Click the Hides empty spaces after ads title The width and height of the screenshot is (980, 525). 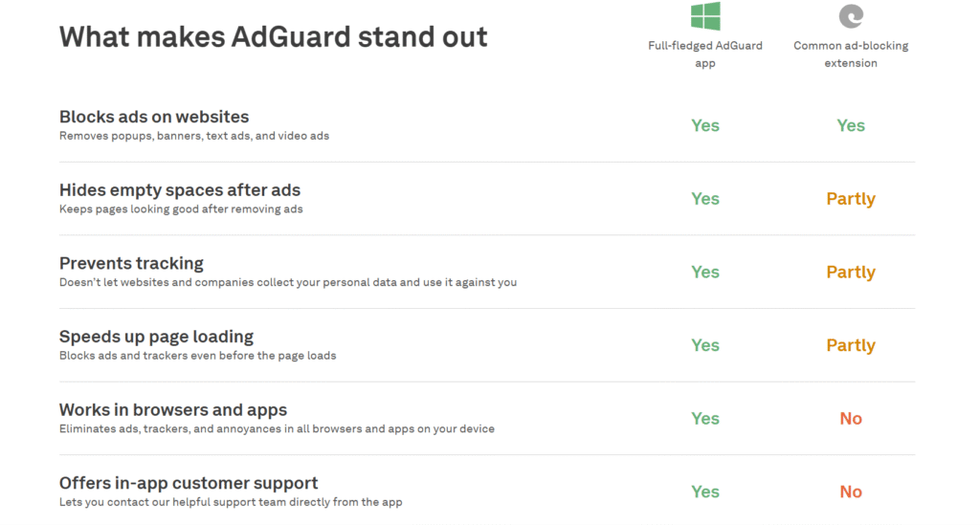180,189
